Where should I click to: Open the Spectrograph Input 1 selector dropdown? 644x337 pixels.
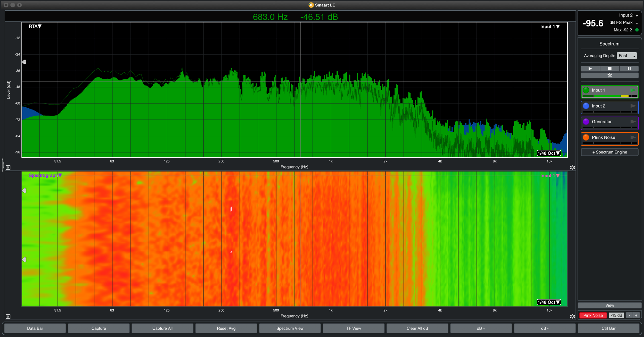[550, 176]
